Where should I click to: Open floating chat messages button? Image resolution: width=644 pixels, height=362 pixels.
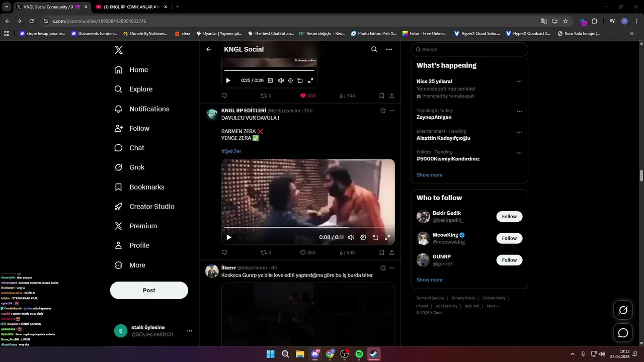[623, 333]
